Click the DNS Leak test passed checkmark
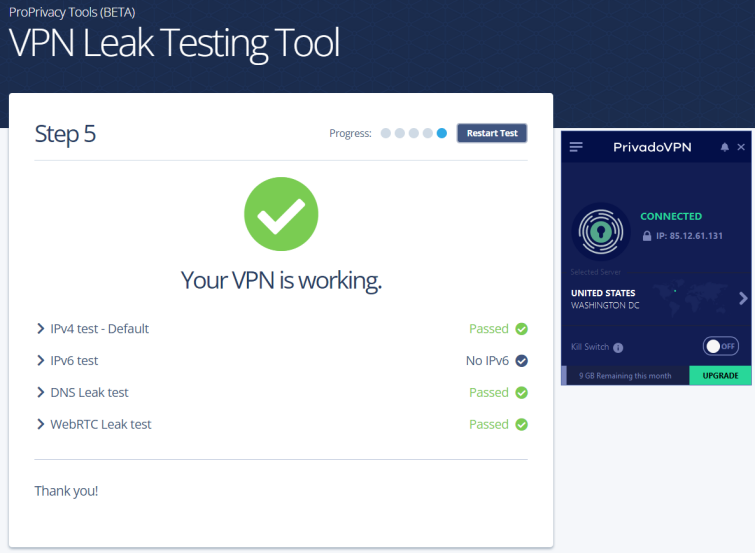This screenshot has height=553, width=755. coord(521,393)
